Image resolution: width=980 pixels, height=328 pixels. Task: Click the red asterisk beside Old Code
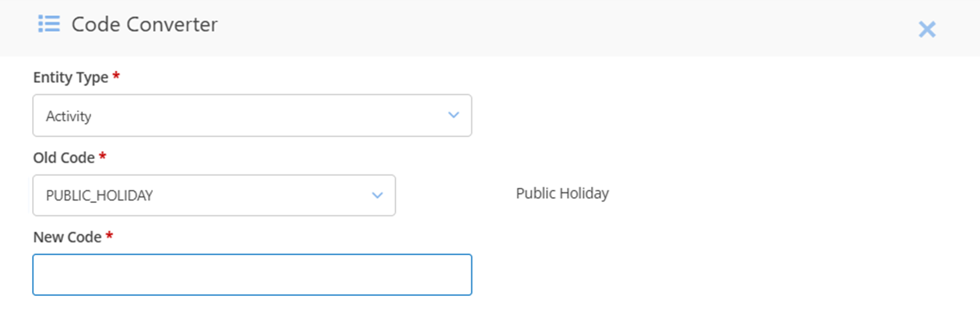pos(102,156)
